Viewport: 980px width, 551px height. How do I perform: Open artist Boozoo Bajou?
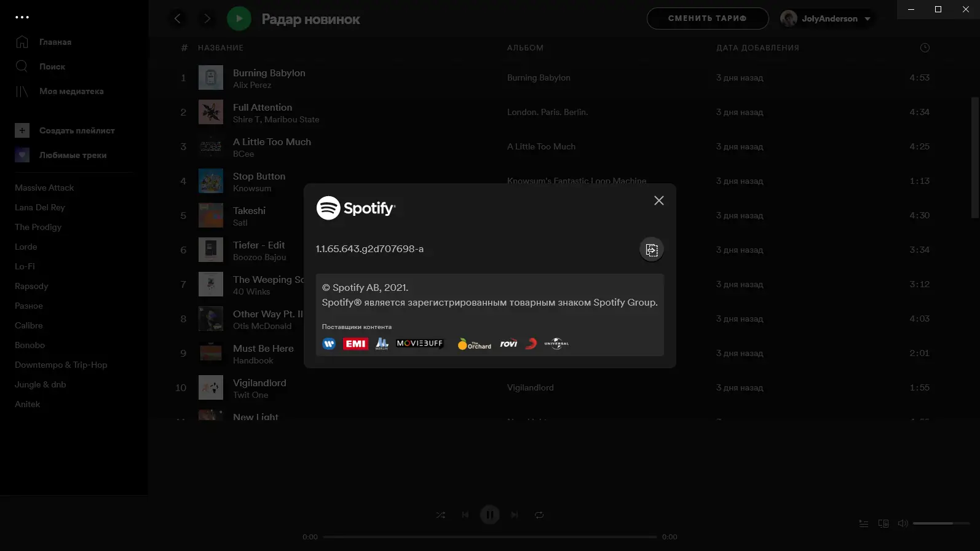259,257
